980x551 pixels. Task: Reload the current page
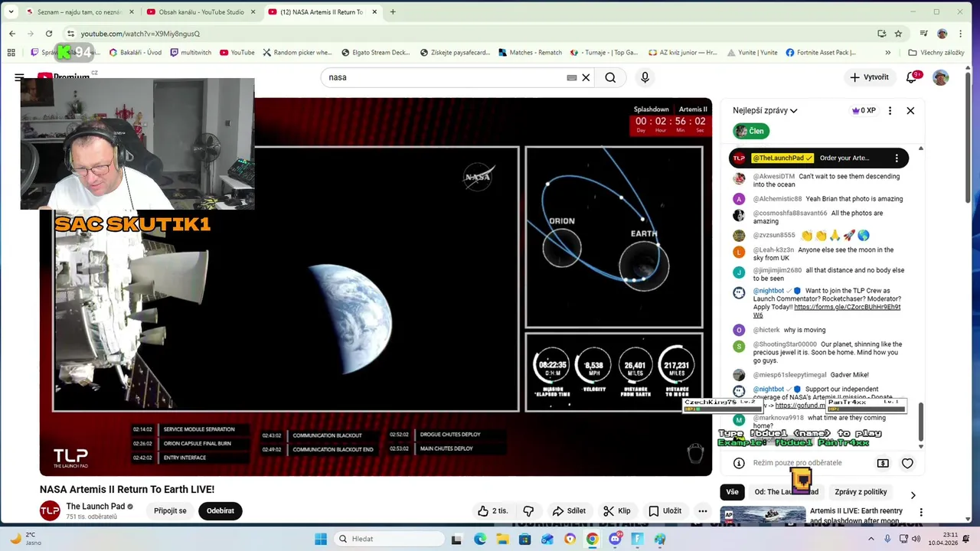point(48,34)
